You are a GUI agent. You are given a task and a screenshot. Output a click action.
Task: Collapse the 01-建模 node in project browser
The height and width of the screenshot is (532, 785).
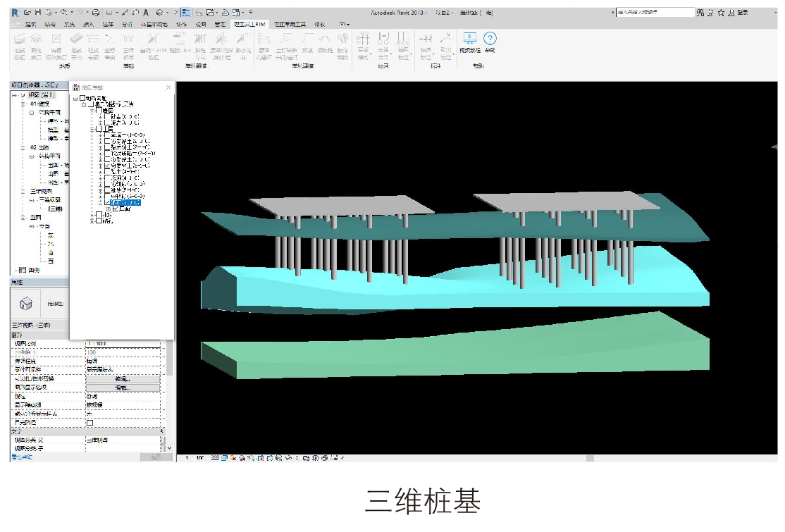(23, 104)
